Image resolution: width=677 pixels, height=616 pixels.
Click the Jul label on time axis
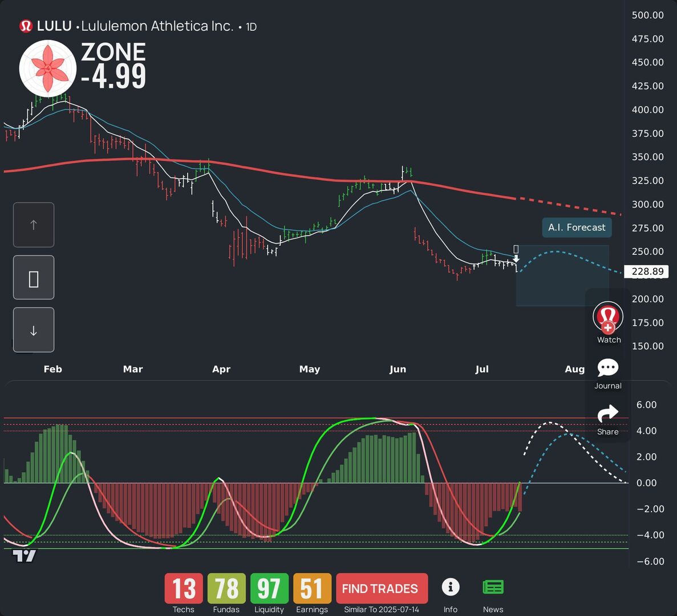point(482,369)
